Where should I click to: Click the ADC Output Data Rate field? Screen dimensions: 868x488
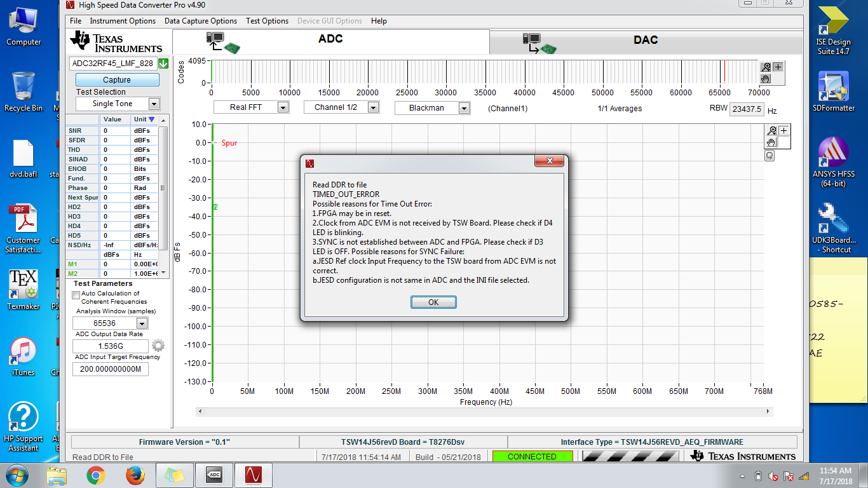pyautogui.click(x=111, y=346)
